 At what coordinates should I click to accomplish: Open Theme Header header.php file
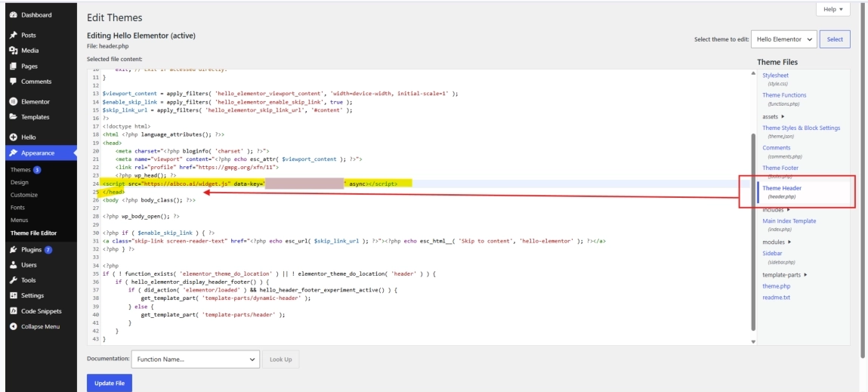(782, 188)
